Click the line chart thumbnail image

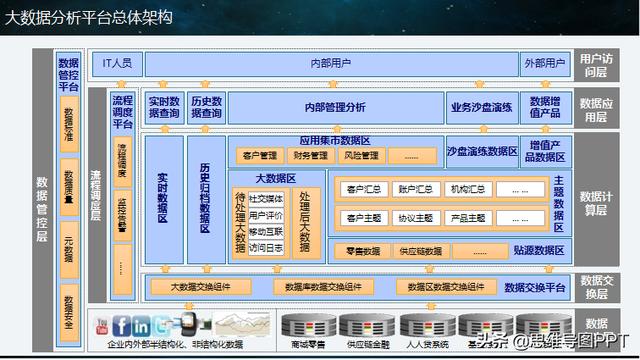(x=243, y=324)
